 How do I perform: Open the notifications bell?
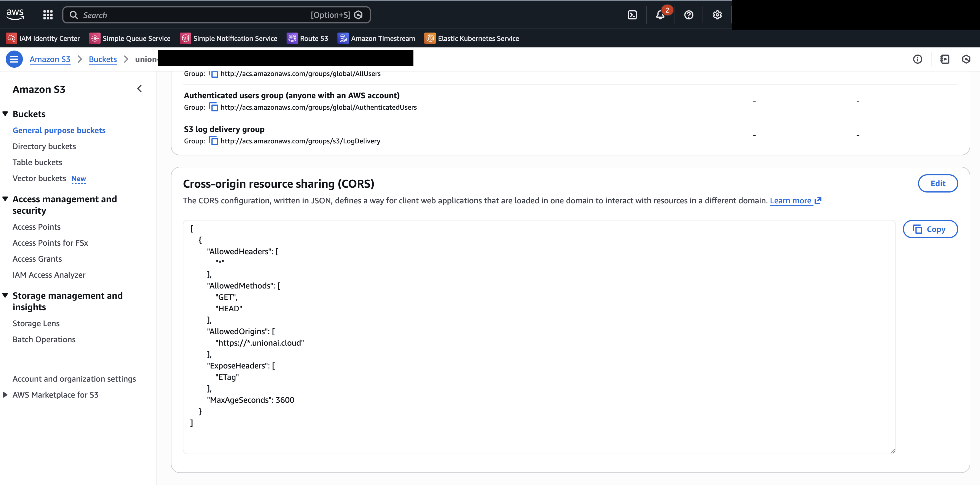point(660,15)
